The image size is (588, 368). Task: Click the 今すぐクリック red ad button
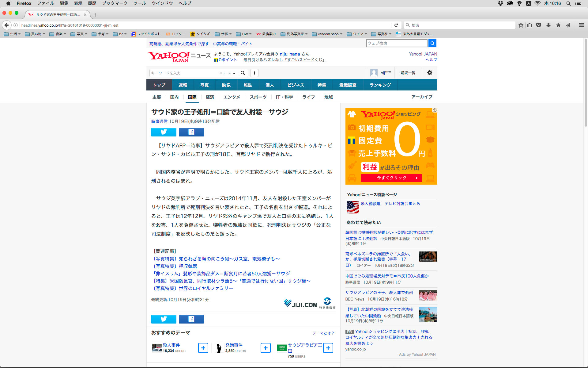click(391, 178)
